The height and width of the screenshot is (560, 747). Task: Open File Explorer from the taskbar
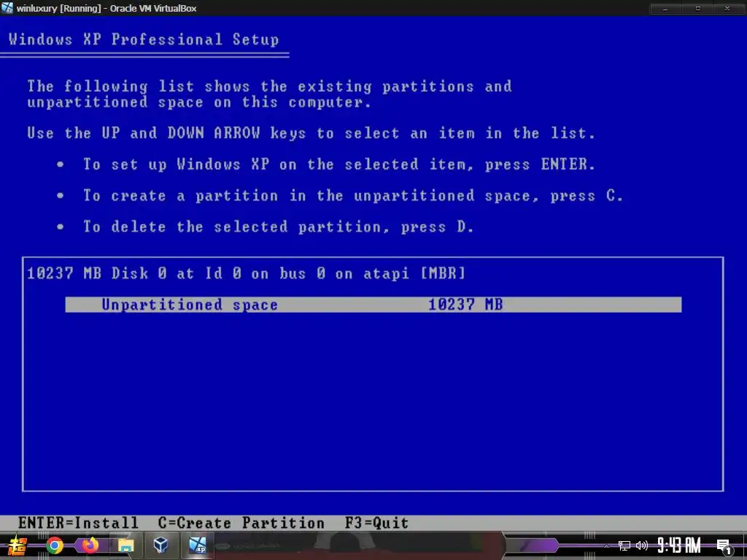click(125, 545)
